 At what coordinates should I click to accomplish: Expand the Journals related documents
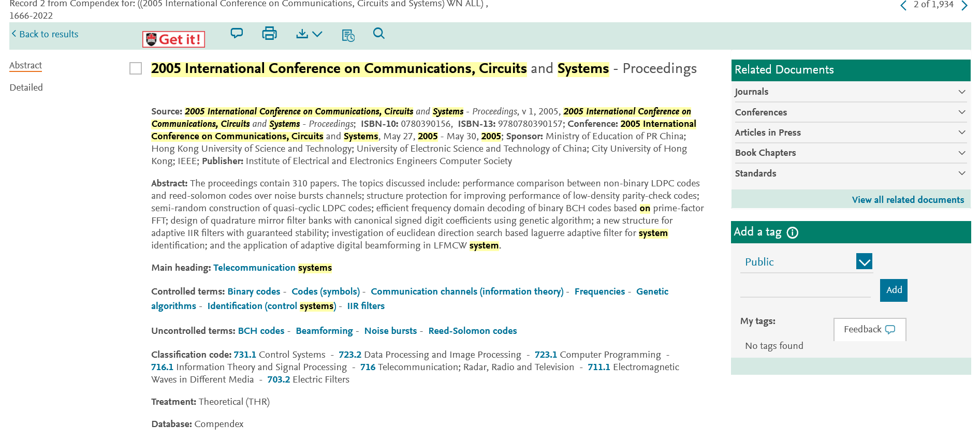[851, 92]
